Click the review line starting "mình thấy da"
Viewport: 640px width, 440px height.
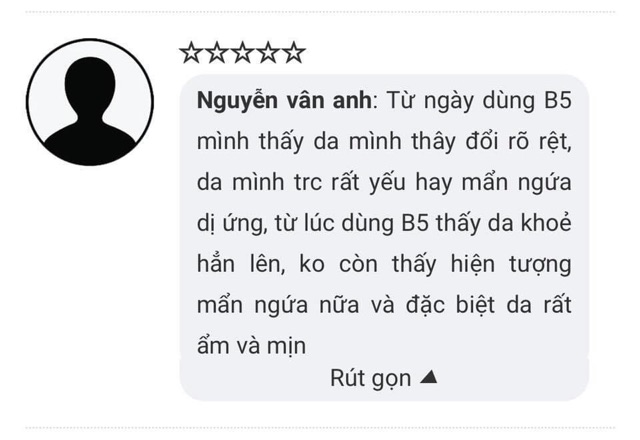tap(384, 142)
